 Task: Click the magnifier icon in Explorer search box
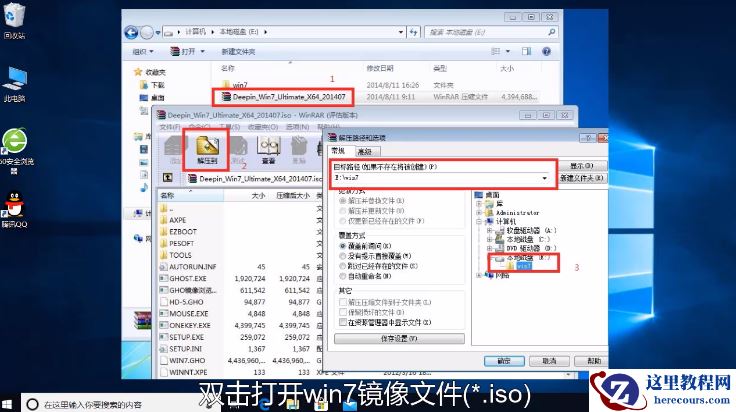click(x=552, y=32)
